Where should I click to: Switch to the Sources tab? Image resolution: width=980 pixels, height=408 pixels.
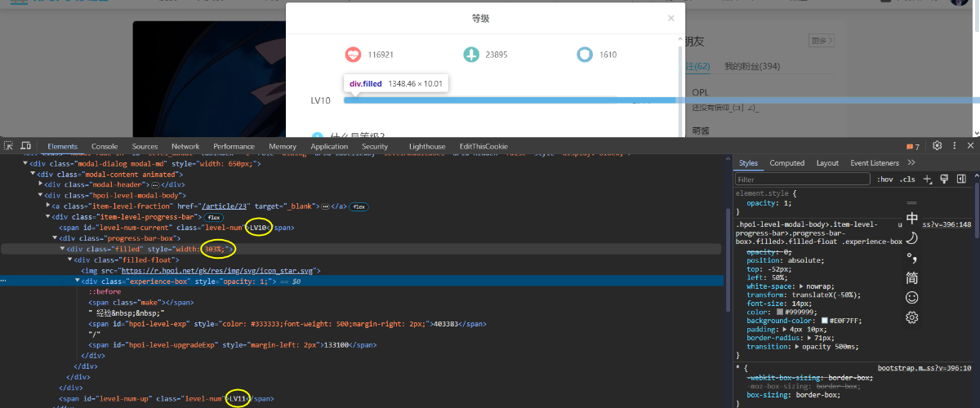click(x=145, y=146)
